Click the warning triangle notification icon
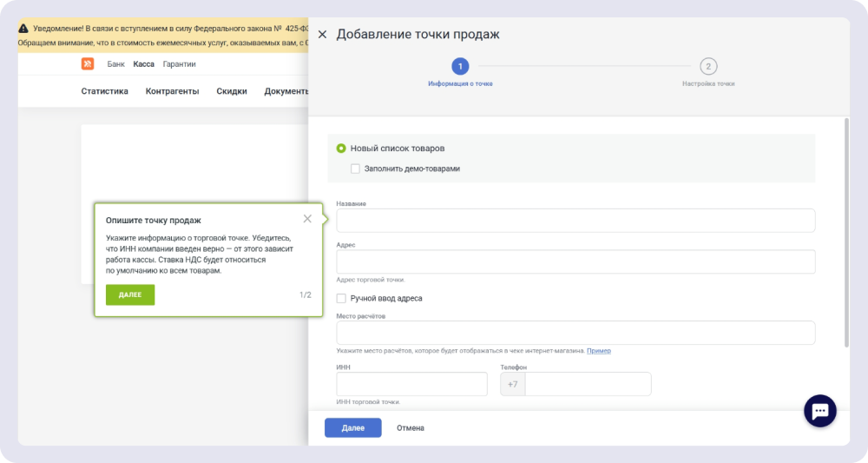Screen dimensions: 868x463 point(23,29)
